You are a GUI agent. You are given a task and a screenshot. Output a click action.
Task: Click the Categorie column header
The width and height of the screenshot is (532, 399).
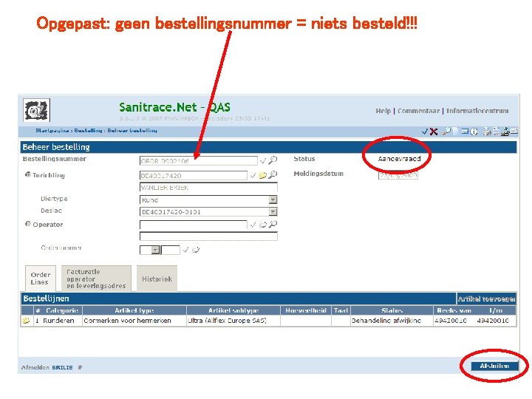(62, 310)
